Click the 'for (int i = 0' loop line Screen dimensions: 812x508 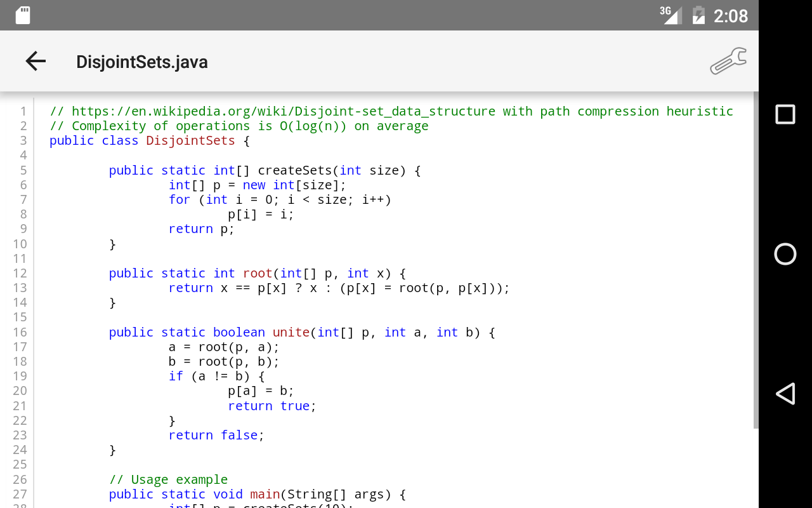click(280, 199)
